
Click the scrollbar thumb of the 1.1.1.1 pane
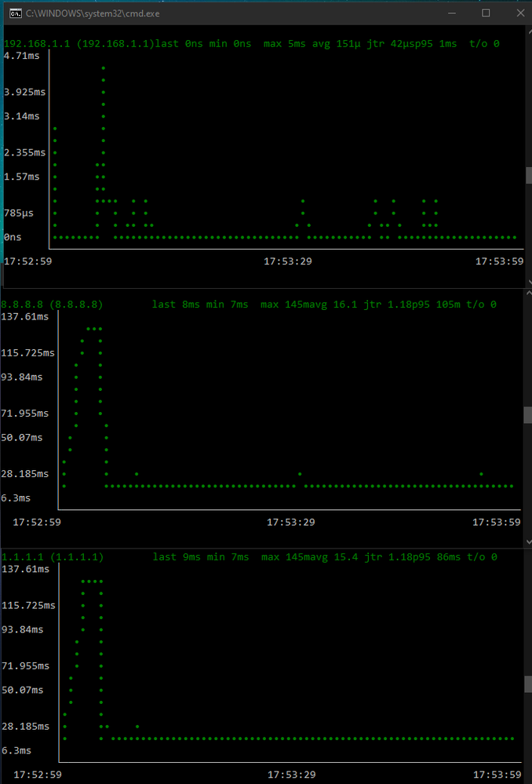point(529,684)
